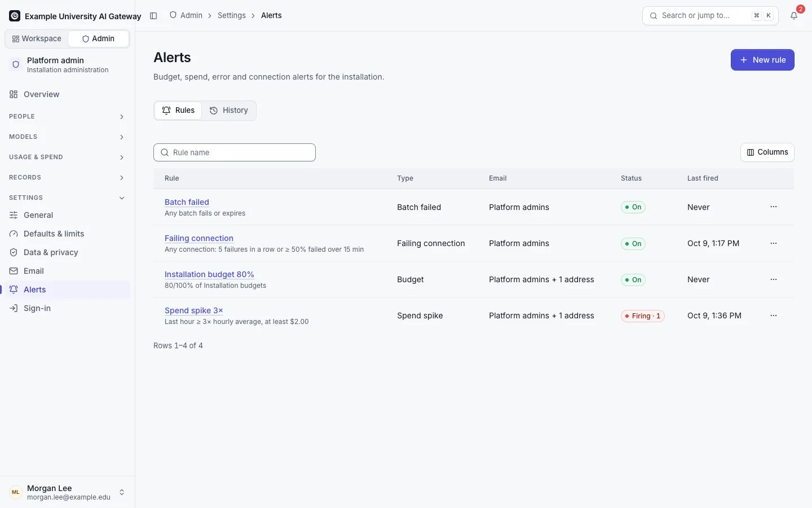Focus the Rule name filter field
This screenshot has width=812, height=508.
point(235,152)
